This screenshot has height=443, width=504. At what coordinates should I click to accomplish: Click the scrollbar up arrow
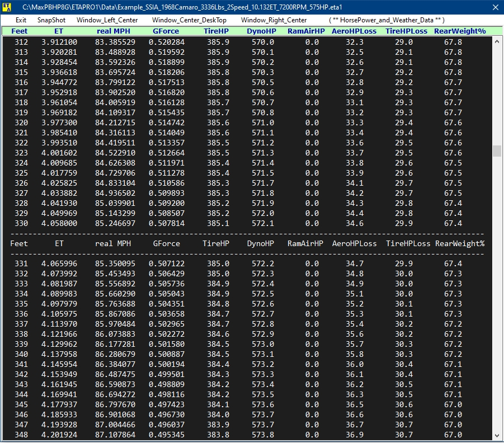[497, 41]
